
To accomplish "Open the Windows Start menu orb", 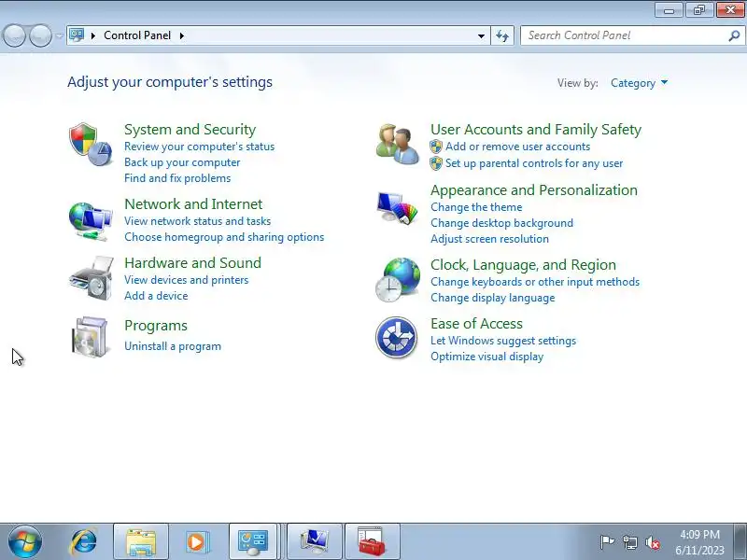I will [x=25, y=541].
